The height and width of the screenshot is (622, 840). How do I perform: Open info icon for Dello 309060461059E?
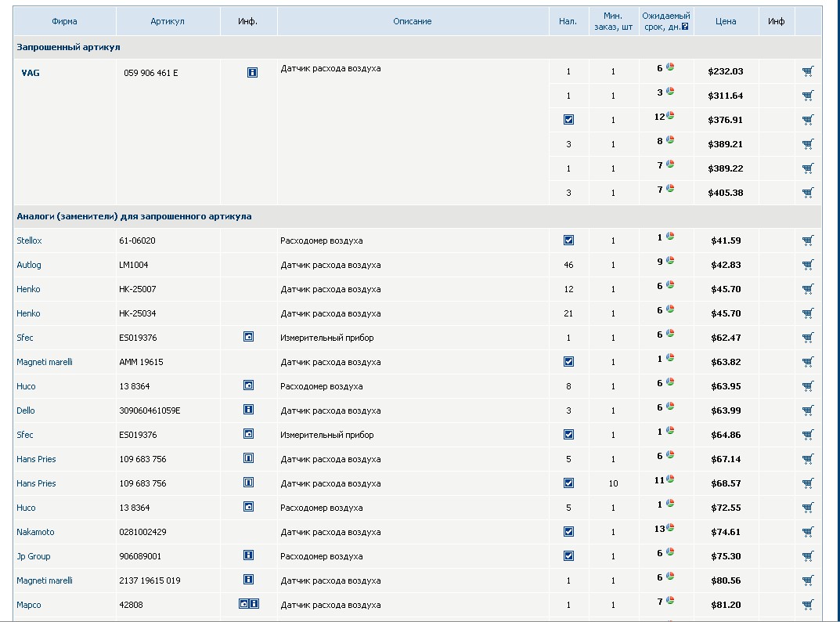tap(249, 410)
